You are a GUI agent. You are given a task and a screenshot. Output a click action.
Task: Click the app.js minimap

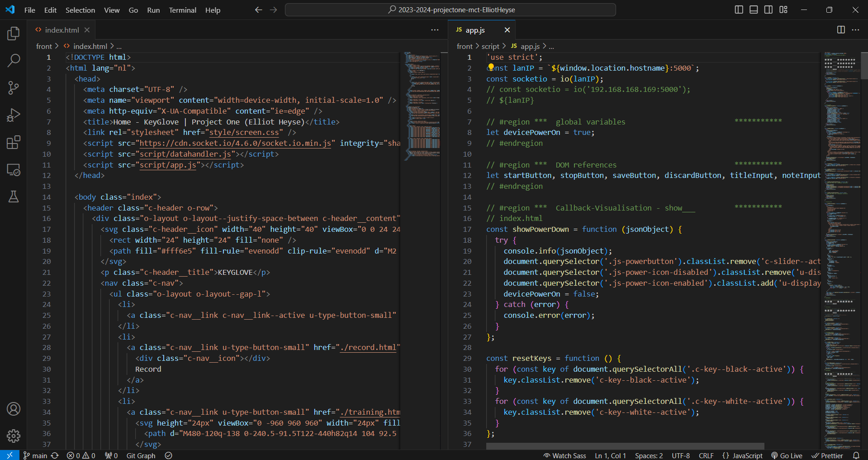841,250
